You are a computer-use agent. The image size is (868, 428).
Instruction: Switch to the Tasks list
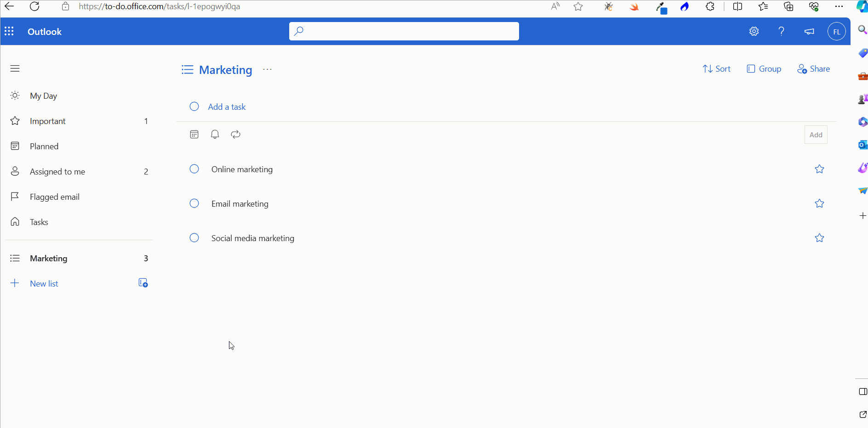click(x=39, y=222)
